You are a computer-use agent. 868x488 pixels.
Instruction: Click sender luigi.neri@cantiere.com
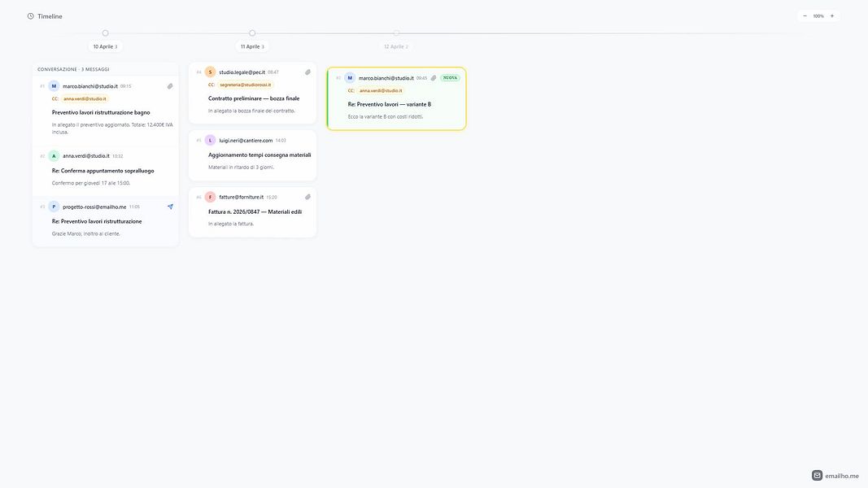[x=246, y=141]
